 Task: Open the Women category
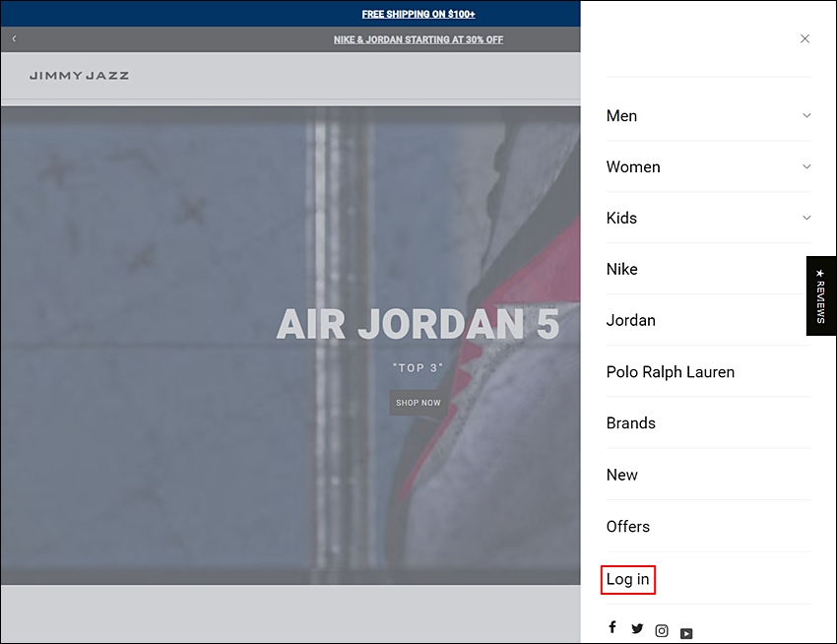[633, 167]
